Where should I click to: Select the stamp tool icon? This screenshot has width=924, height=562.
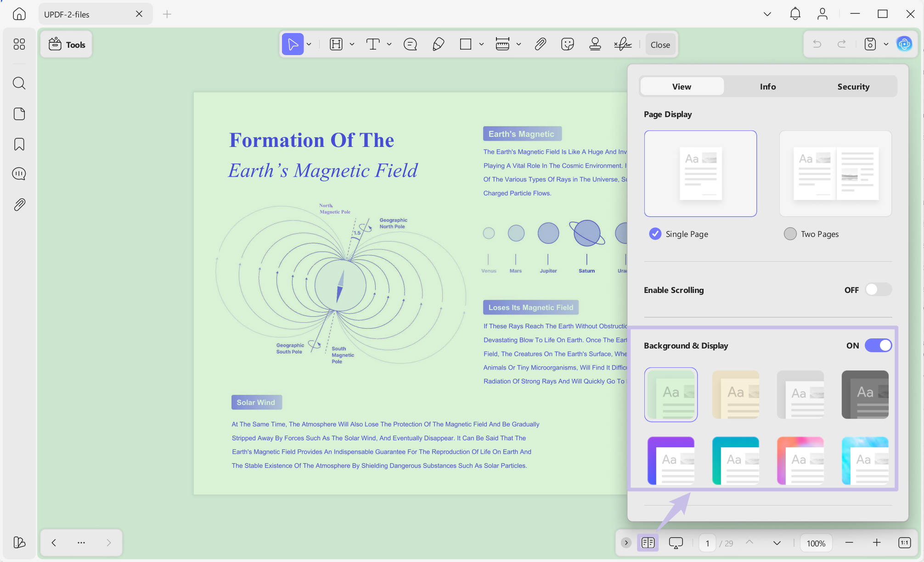(595, 45)
